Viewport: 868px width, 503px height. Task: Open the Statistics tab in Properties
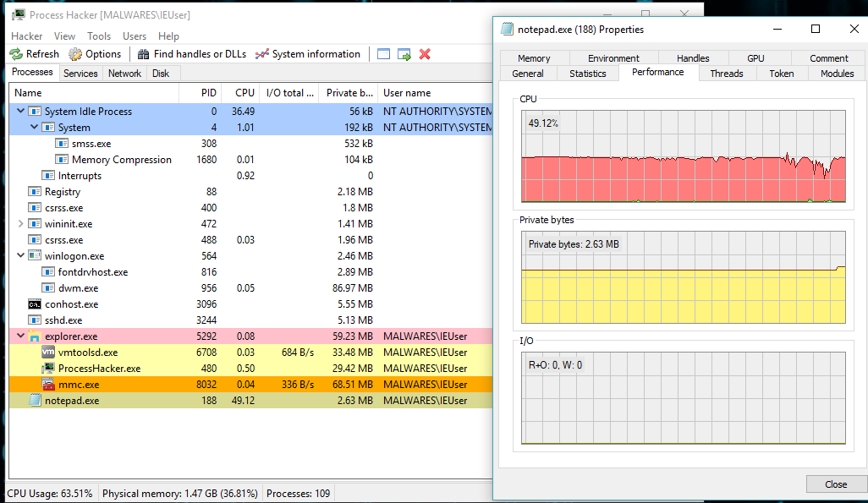click(588, 74)
